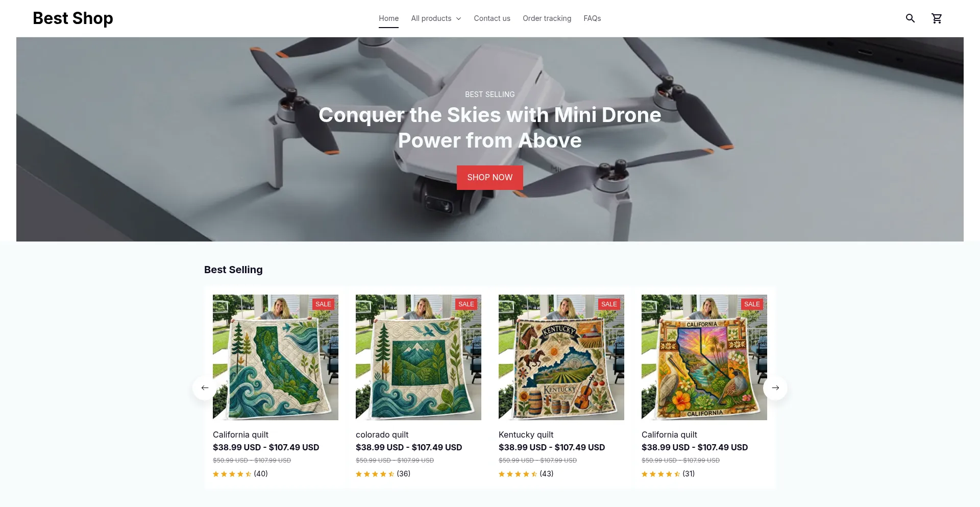The height and width of the screenshot is (507, 980).
Task: Click SALE badge on Kentucky quilt
Action: [609, 304]
